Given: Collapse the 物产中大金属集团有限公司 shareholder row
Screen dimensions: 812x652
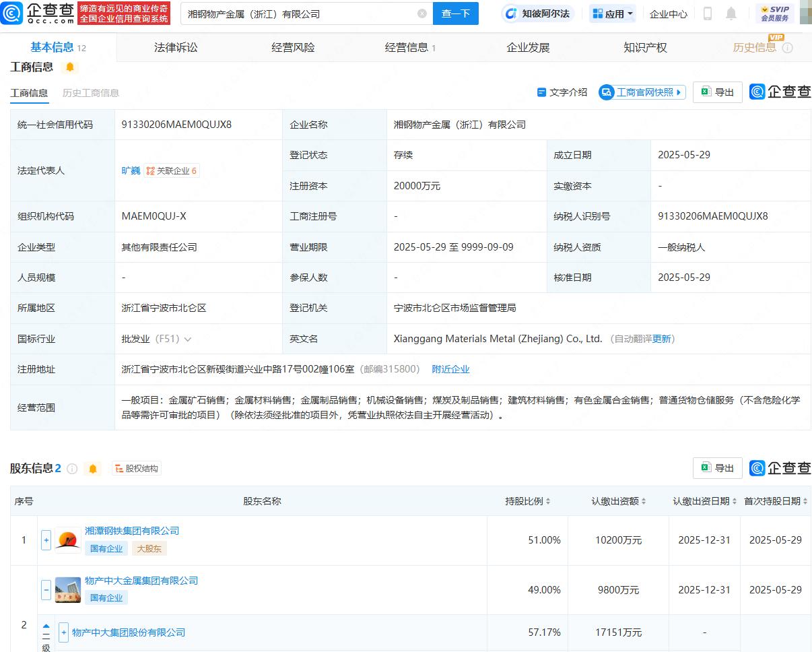Looking at the screenshot, I should (46, 590).
